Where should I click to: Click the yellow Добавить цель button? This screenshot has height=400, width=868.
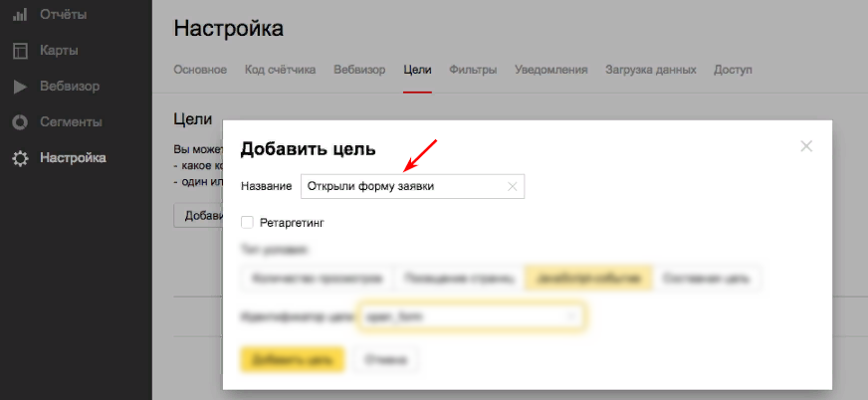coord(293,359)
